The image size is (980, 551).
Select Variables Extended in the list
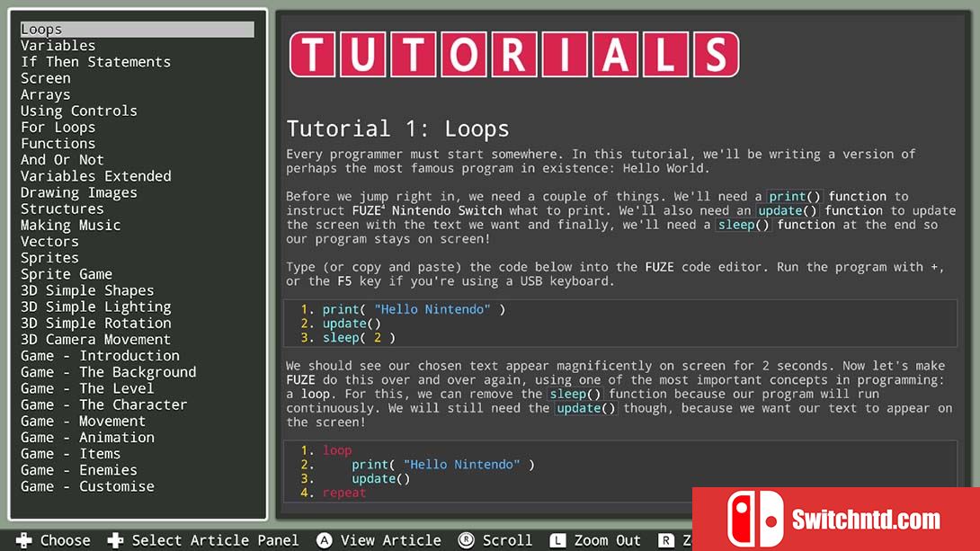coord(95,176)
